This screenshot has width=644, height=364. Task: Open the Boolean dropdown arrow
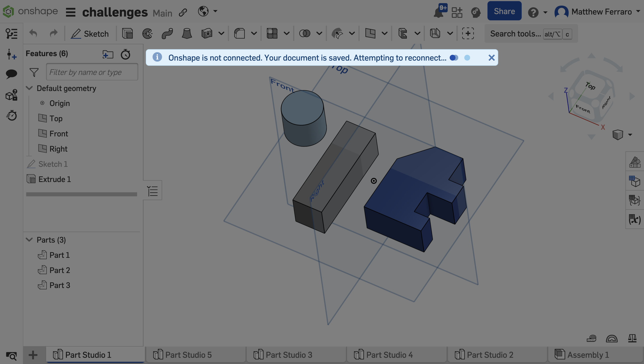coord(319,34)
